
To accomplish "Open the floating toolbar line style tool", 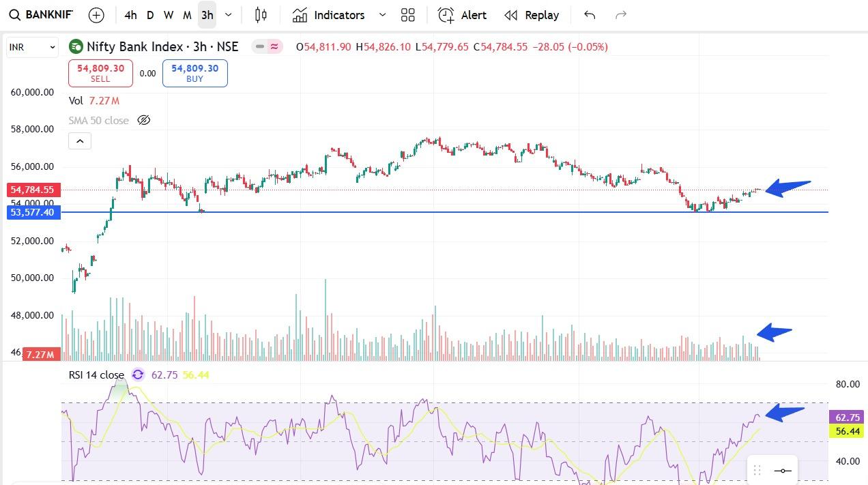I will pyautogui.click(x=783, y=471).
